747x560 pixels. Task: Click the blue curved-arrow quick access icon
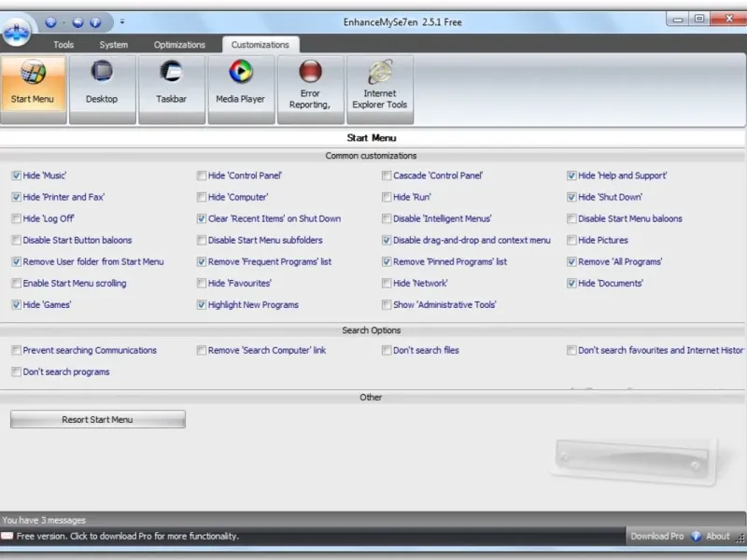click(78, 21)
